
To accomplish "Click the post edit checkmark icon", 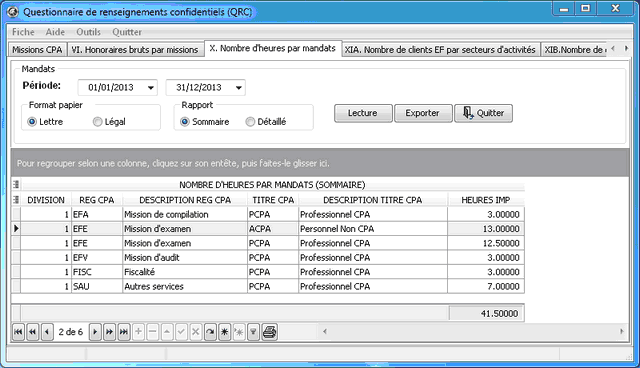I will (181, 332).
